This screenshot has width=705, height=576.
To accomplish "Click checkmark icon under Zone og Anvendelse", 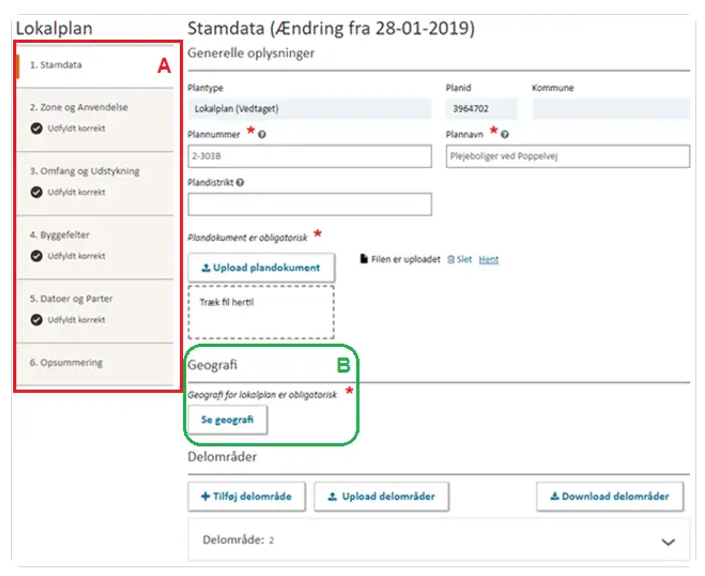I will [x=36, y=128].
